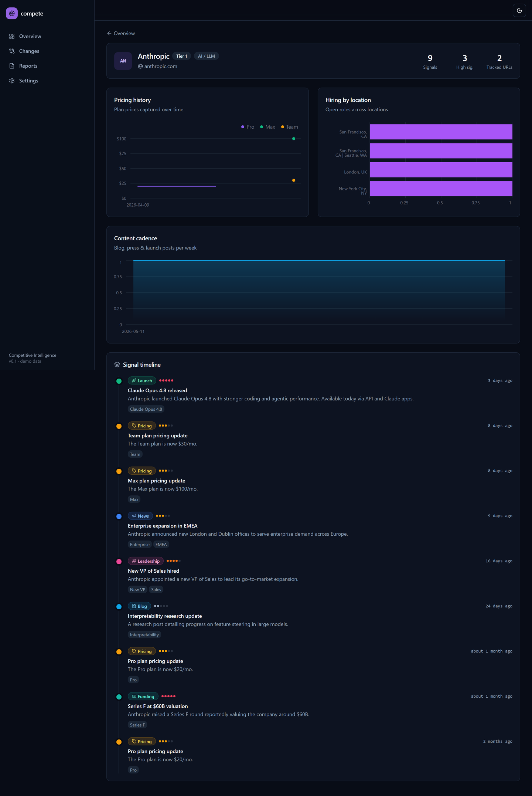Image resolution: width=532 pixels, height=796 pixels.
Task: Select the teal timeline dot for Series F valuation
Action: point(119,697)
